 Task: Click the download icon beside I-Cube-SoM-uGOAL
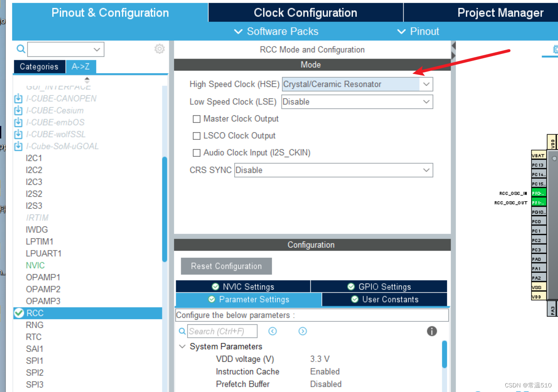(x=18, y=146)
